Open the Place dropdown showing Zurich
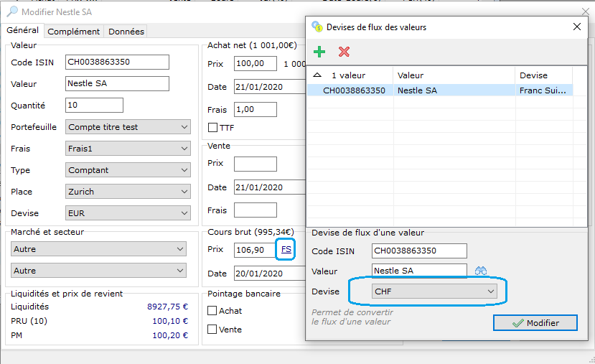This screenshot has height=364, width=595. coord(128,192)
